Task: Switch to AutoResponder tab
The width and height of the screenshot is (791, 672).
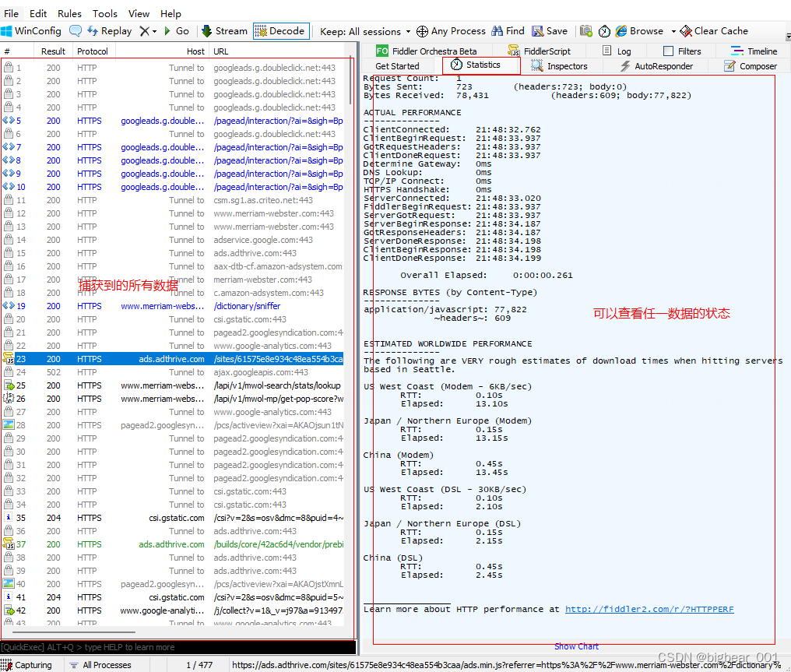Action: [x=656, y=66]
